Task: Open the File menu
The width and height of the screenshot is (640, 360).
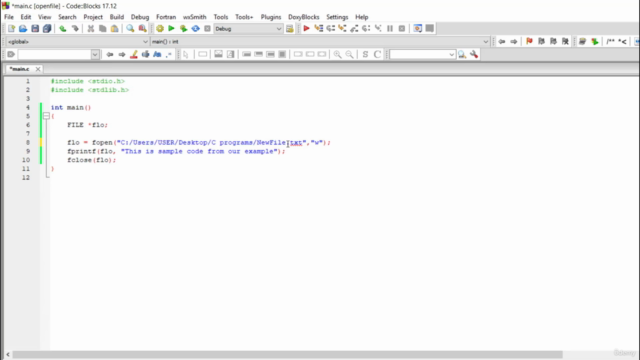Action: (9, 17)
